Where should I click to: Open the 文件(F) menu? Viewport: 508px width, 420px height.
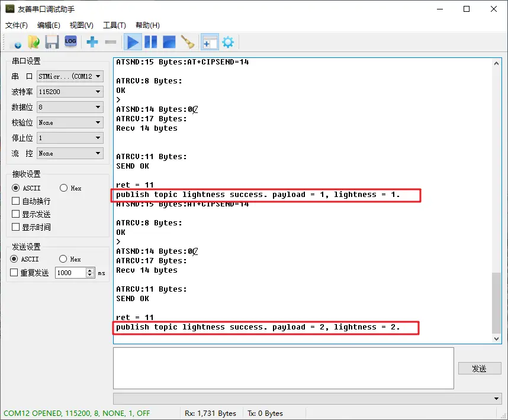coord(17,25)
